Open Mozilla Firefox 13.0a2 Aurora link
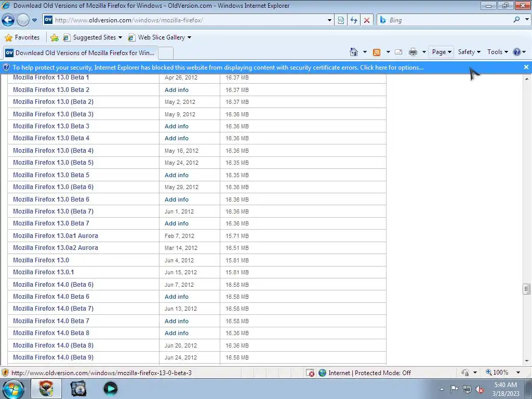This screenshot has width=532, height=399. click(x=55, y=248)
